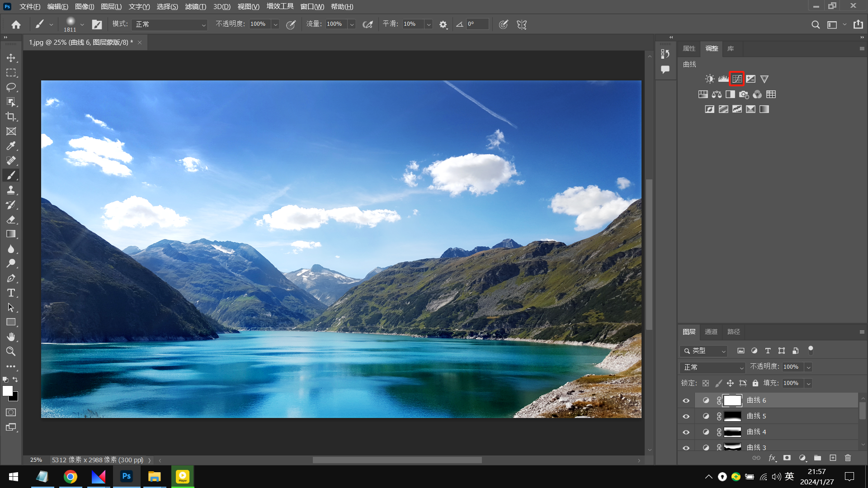Screen dimensions: 868x488
Task: Hide the 曲线 6 layer
Action: point(686,401)
